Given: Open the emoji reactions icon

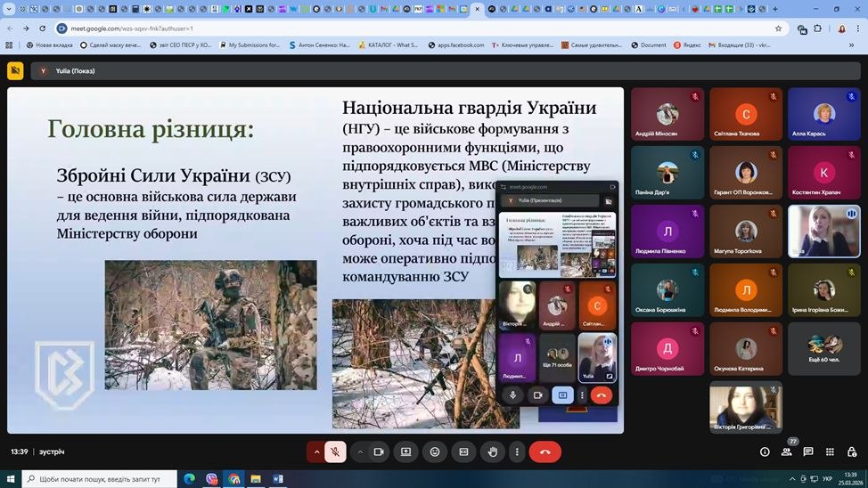Looking at the screenshot, I should [x=435, y=451].
